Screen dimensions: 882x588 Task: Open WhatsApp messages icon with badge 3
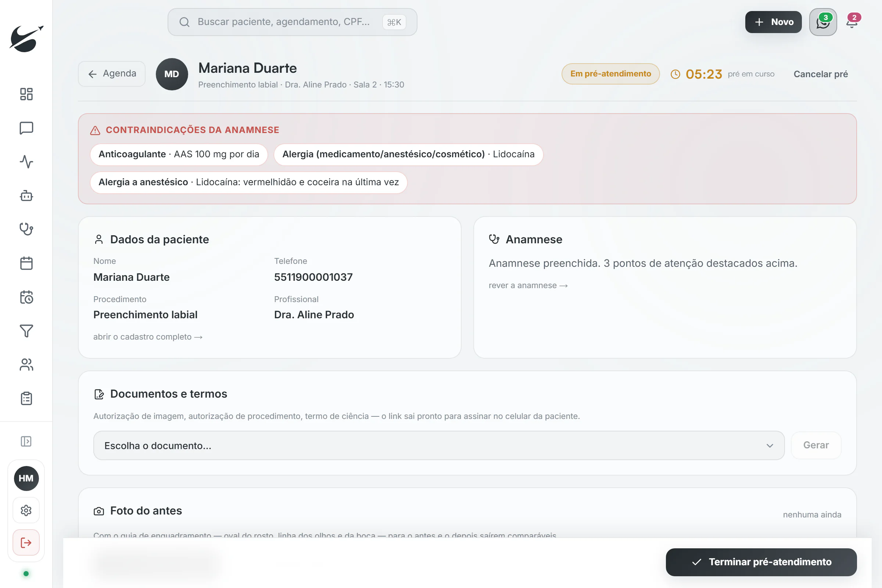tap(823, 22)
